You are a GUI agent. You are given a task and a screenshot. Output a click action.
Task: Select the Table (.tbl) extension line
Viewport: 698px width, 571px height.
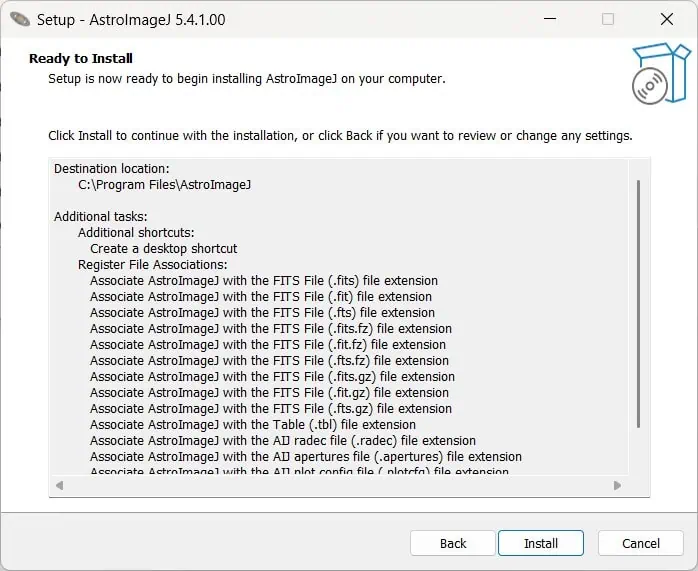(253, 425)
